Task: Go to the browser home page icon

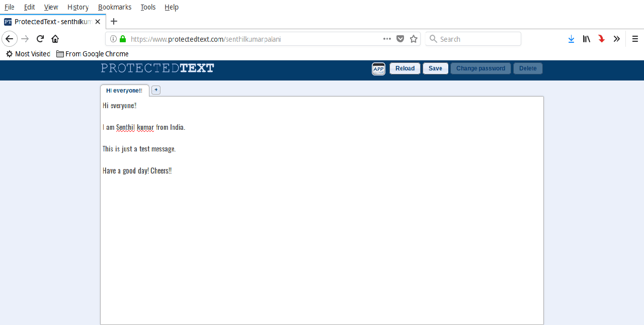Action: click(x=55, y=39)
